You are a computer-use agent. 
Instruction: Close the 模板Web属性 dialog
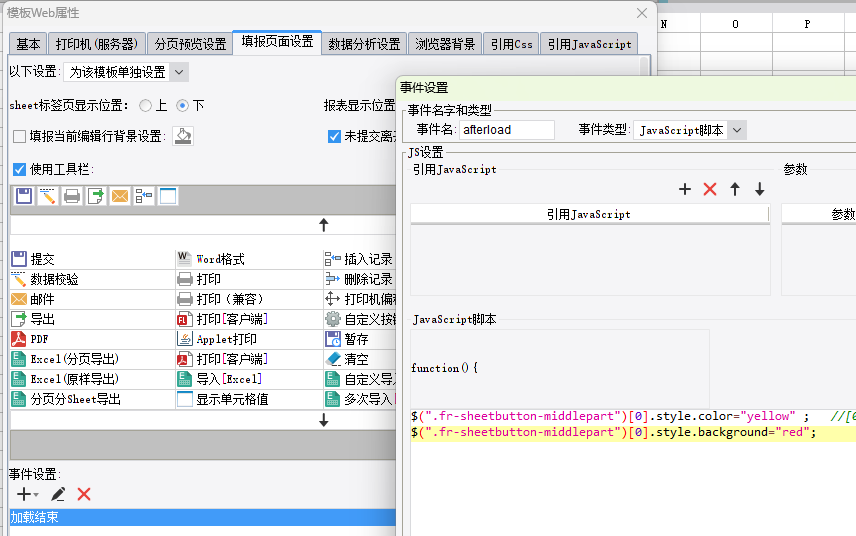coord(642,13)
